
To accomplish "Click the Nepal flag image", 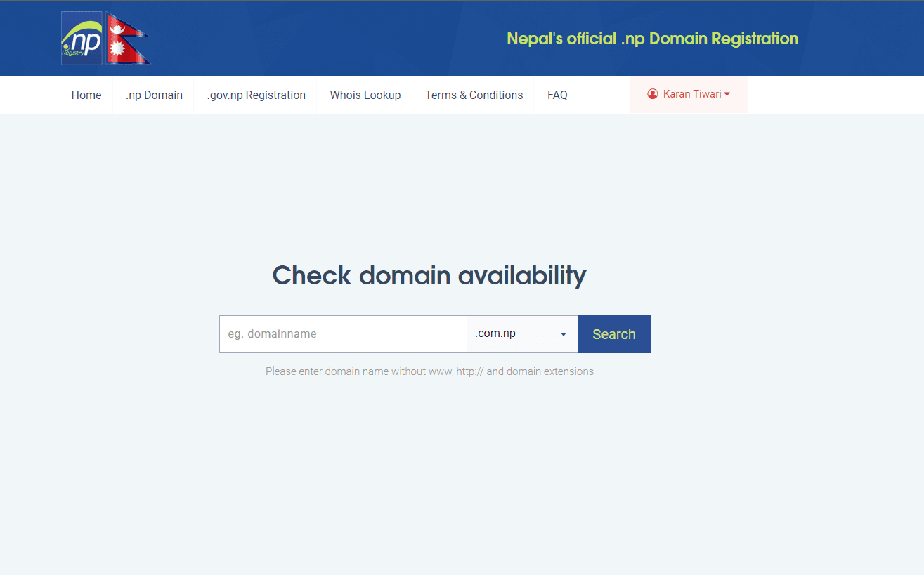I will pos(127,39).
